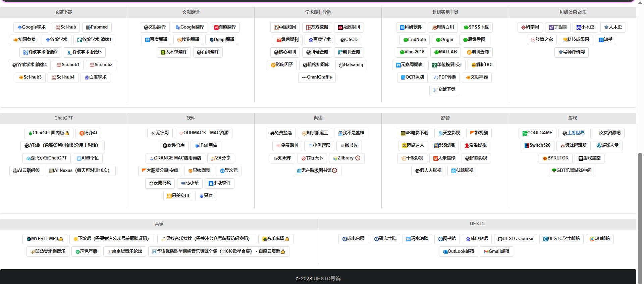Open OutLook邮箱 link

458,251
